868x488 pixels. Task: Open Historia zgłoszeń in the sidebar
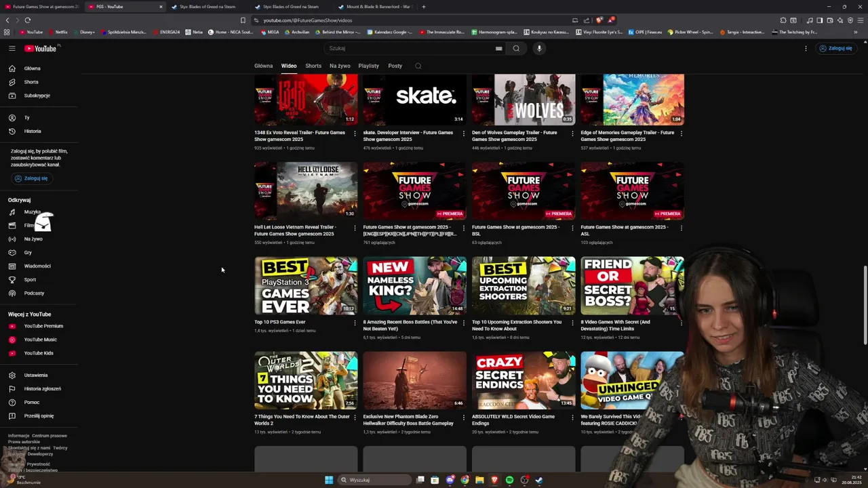42,389
